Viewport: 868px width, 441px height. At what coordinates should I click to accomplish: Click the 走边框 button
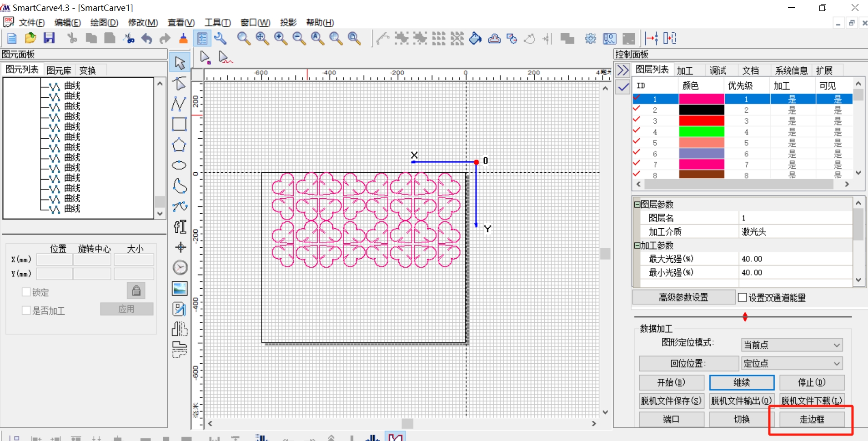pos(812,419)
